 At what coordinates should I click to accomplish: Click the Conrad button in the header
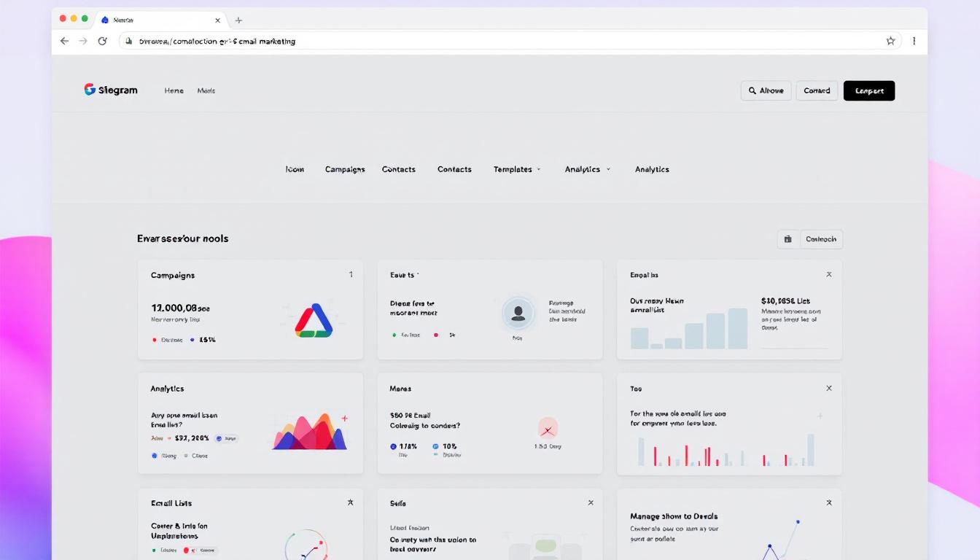(817, 90)
